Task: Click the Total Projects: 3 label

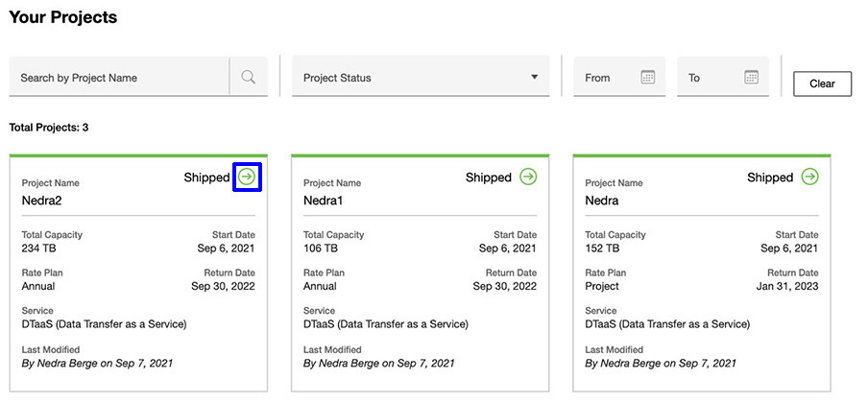Action: tap(48, 128)
